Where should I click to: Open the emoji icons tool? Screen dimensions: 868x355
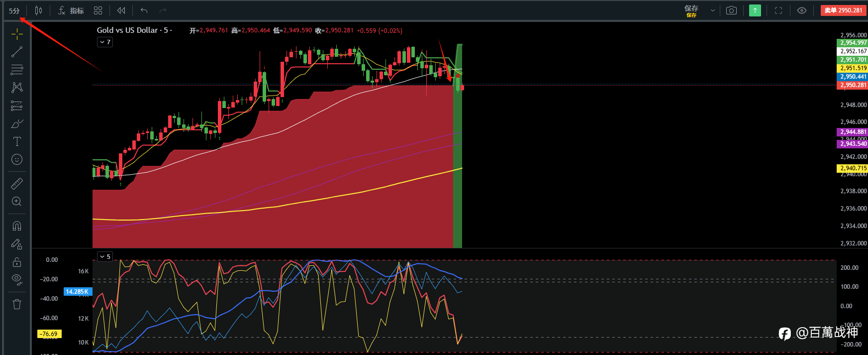17,159
